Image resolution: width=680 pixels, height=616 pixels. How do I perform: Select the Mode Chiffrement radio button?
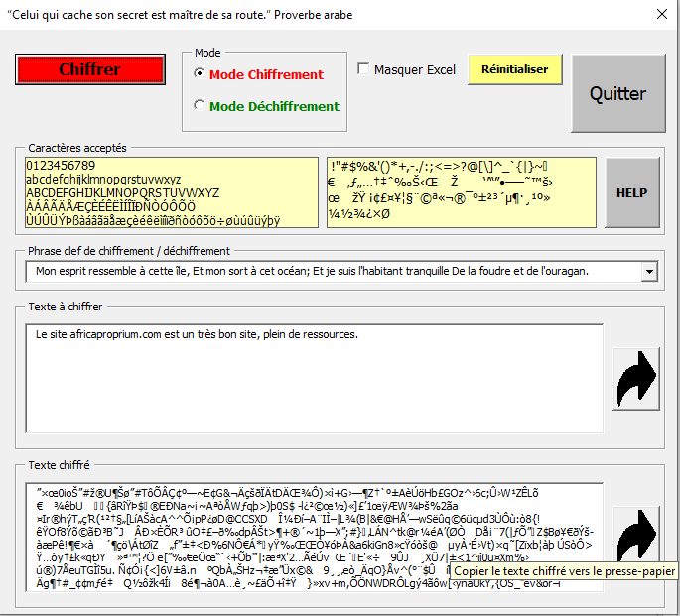200,74
